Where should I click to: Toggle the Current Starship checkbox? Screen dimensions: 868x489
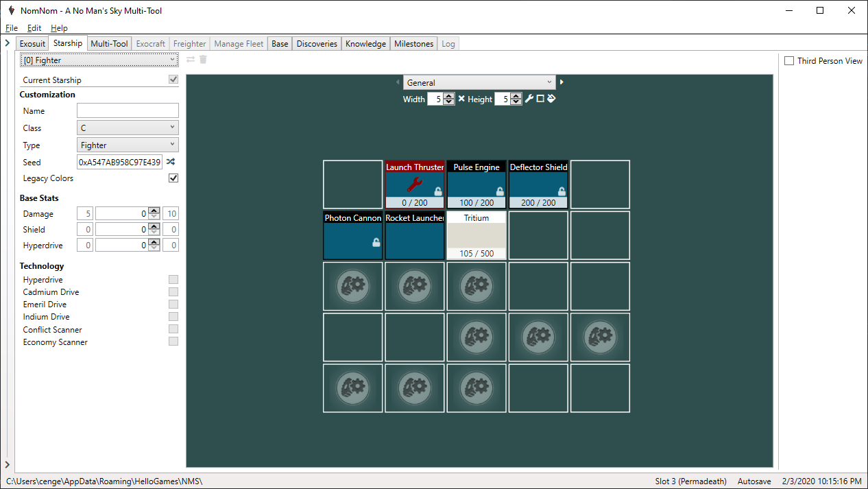173,80
